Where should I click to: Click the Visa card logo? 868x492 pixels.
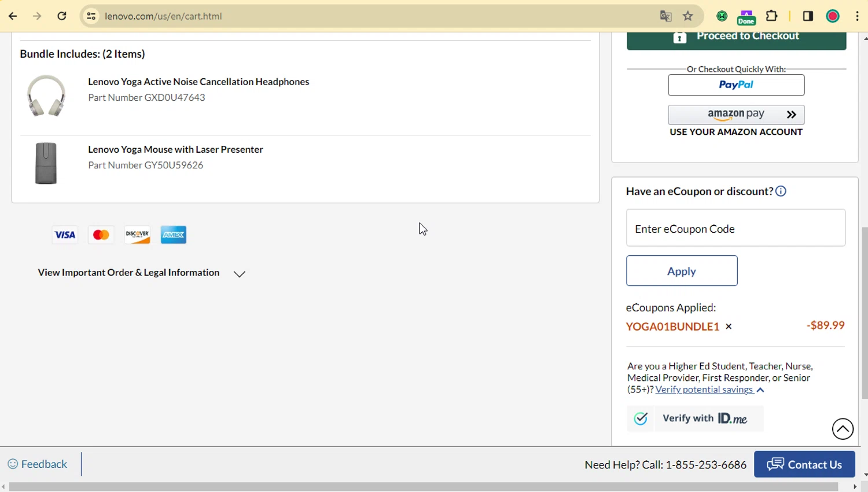click(65, 234)
